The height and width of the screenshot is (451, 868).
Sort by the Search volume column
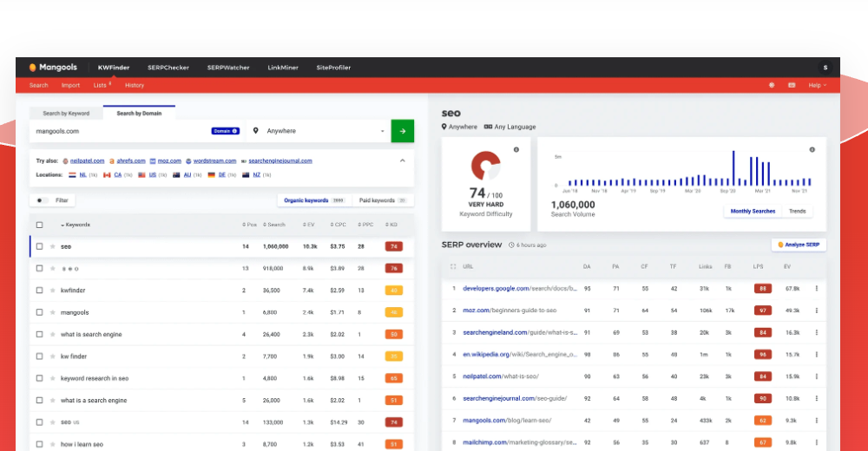point(274,225)
